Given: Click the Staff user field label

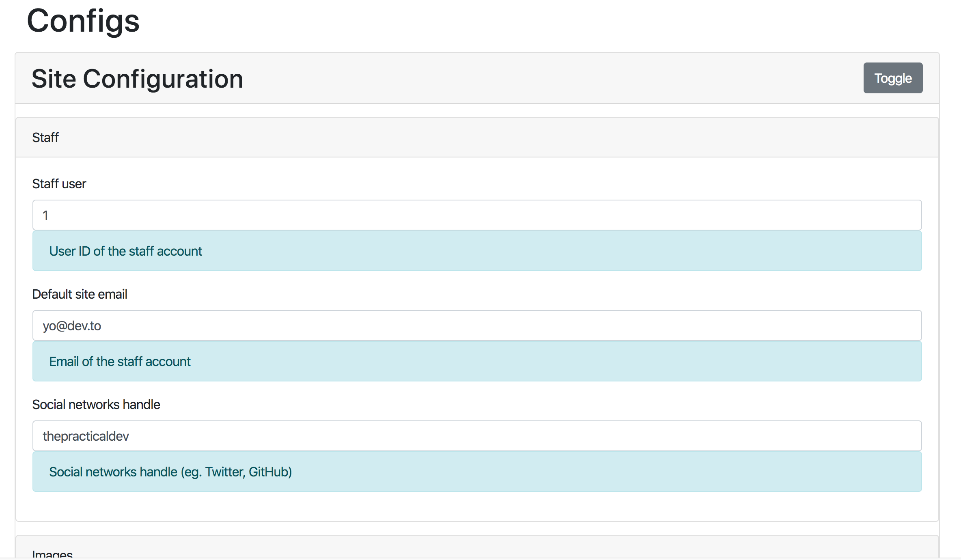Looking at the screenshot, I should point(59,183).
